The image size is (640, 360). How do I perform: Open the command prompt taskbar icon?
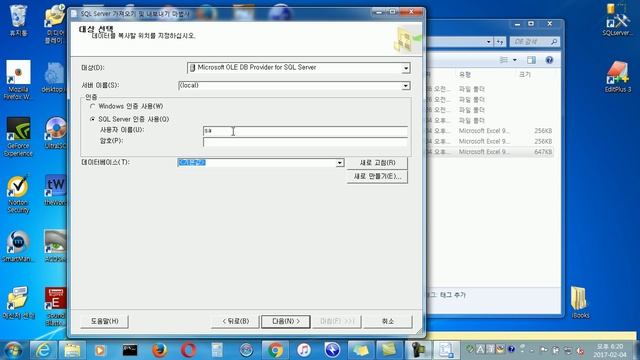coord(130,350)
